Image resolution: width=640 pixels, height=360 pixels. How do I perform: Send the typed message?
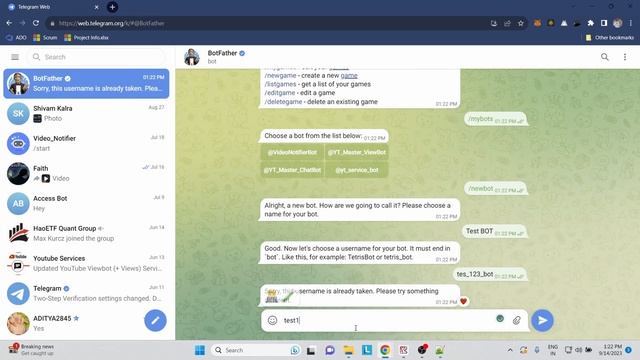pos(542,320)
